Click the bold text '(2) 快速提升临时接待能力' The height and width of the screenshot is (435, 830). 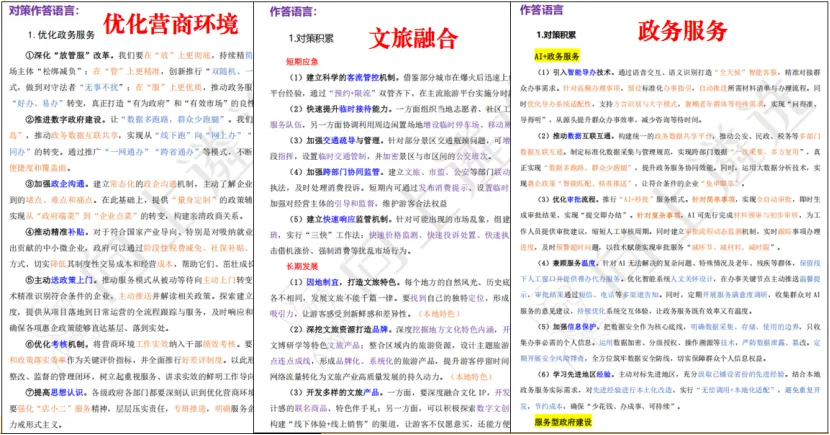click(338, 109)
